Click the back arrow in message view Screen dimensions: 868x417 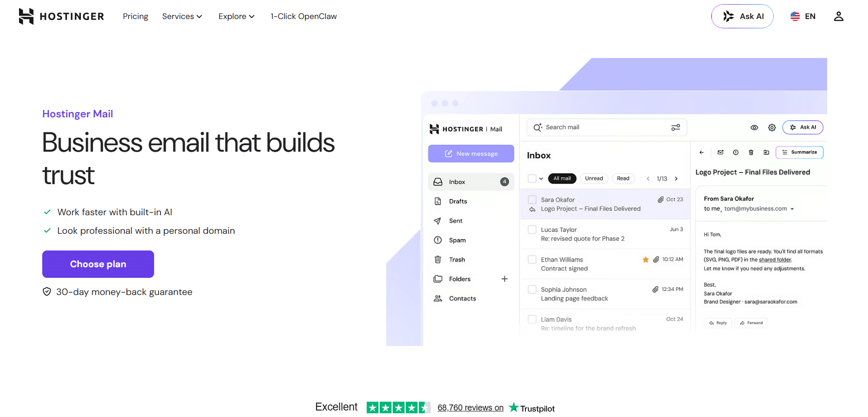click(701, 152)
